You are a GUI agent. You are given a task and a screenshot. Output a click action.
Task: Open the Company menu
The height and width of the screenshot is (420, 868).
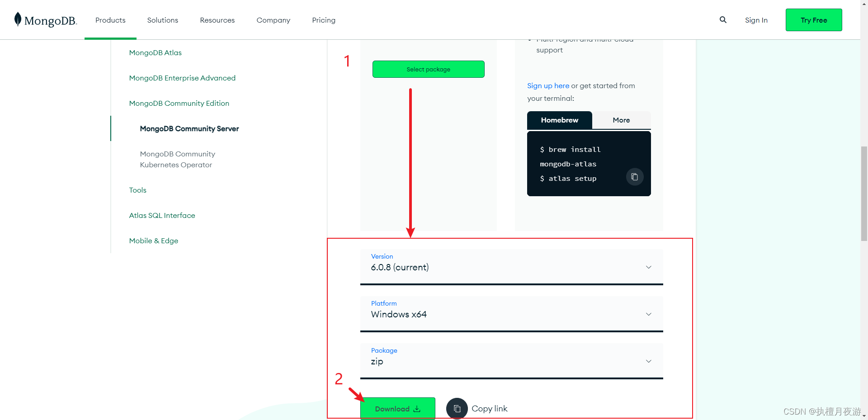click(x=274, y=20)
